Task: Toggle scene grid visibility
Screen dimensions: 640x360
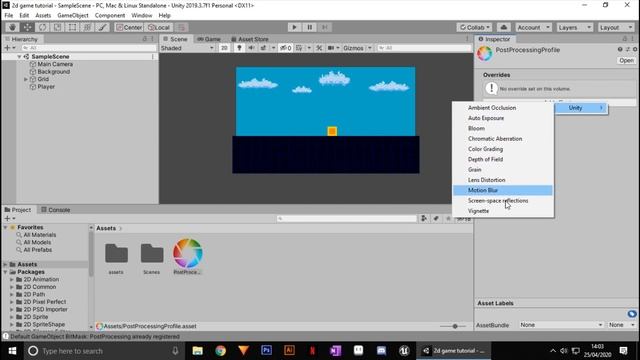Action: click(299, 48)
